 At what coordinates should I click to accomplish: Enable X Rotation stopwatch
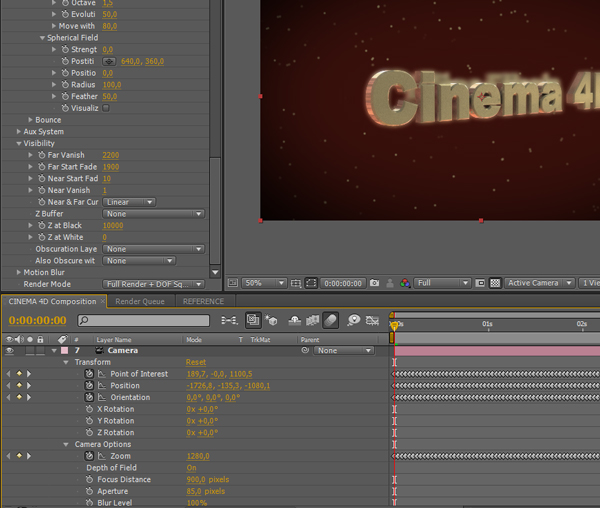tap(89, 409)
